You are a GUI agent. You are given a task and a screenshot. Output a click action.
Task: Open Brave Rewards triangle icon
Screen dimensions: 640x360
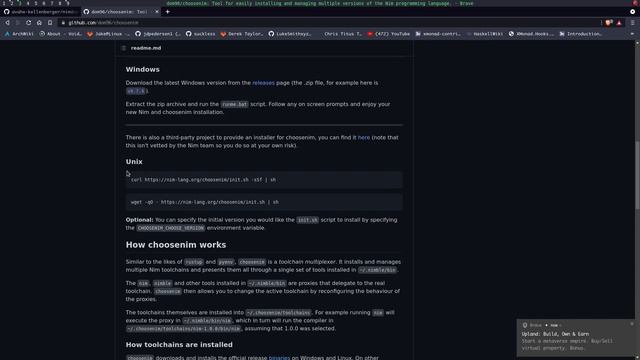[619, 23]
